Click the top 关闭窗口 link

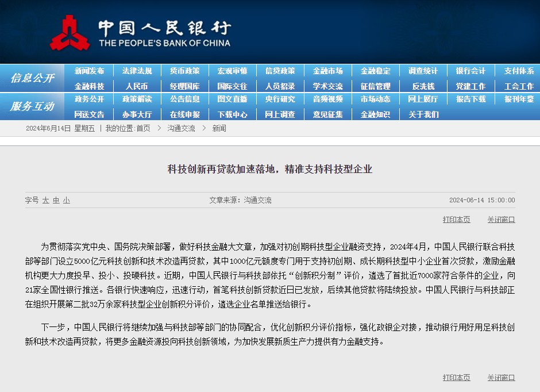coord(501,220)
